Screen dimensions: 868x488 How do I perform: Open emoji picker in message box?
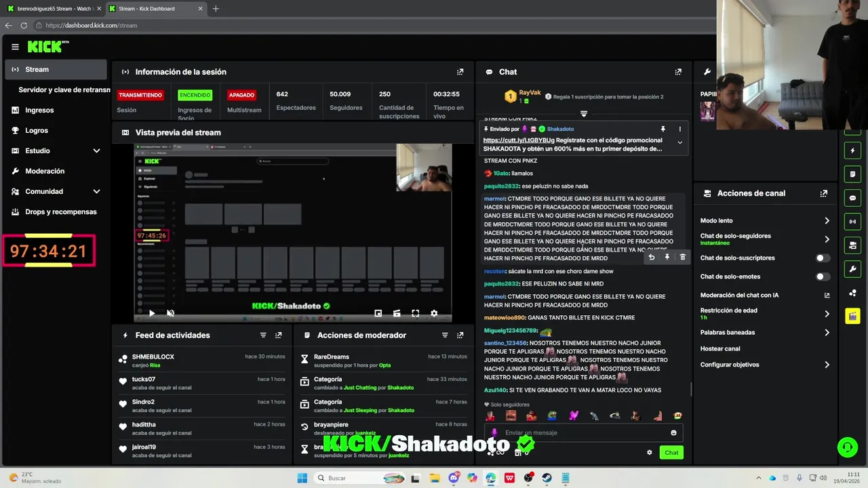tap(673, 432)
